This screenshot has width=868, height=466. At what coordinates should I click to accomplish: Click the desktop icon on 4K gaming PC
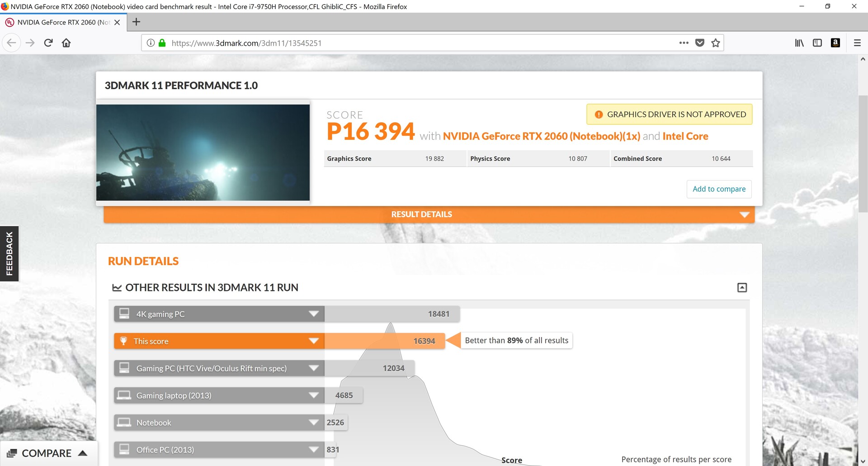124,314
